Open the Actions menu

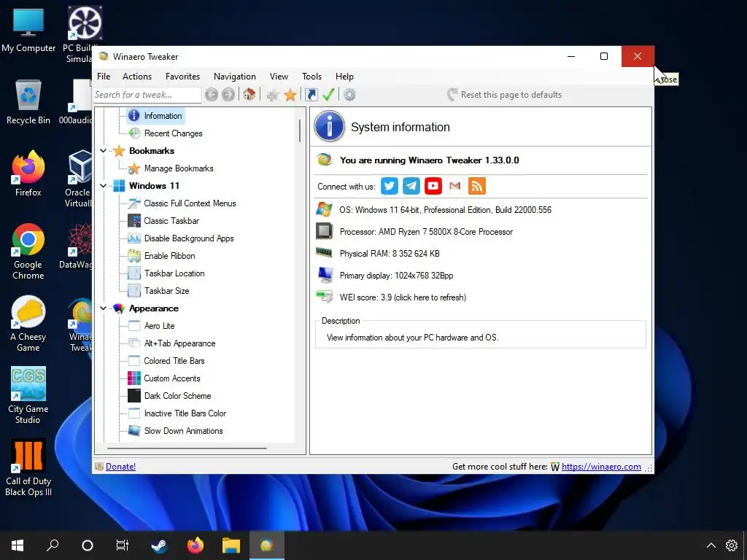pos(137,76)
